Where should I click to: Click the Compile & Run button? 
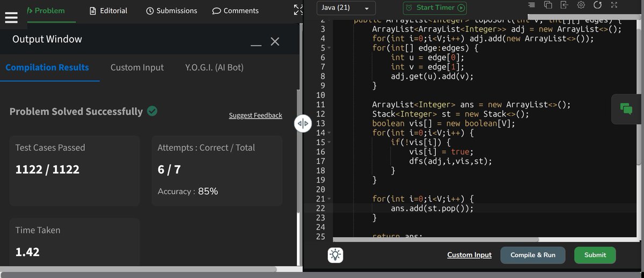click(x=533, y=255)
